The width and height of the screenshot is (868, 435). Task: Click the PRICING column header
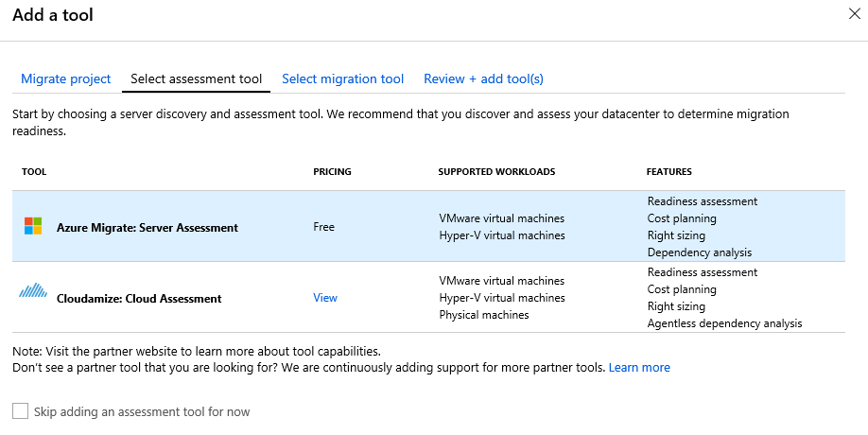332,172
